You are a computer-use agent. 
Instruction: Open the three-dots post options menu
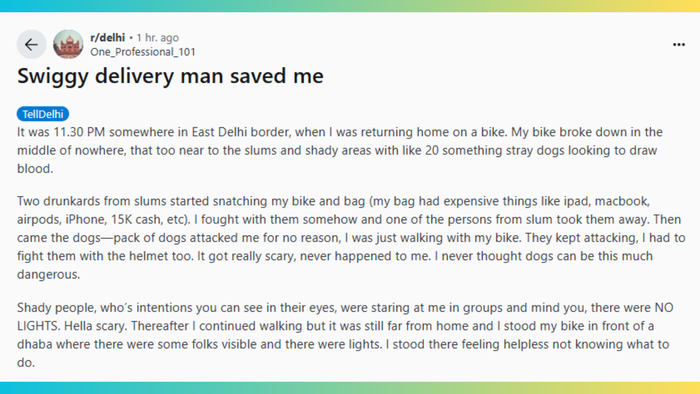679,45
